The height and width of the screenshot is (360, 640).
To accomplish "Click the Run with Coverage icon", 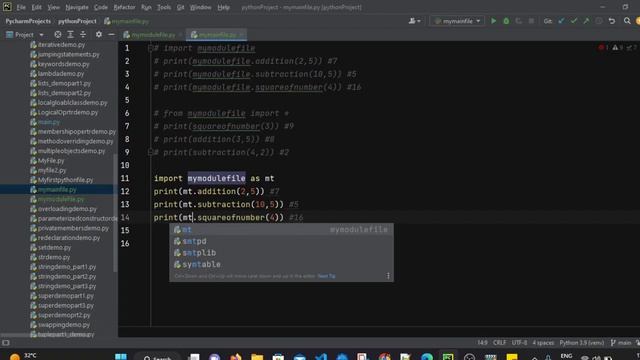I will (518, 21).
